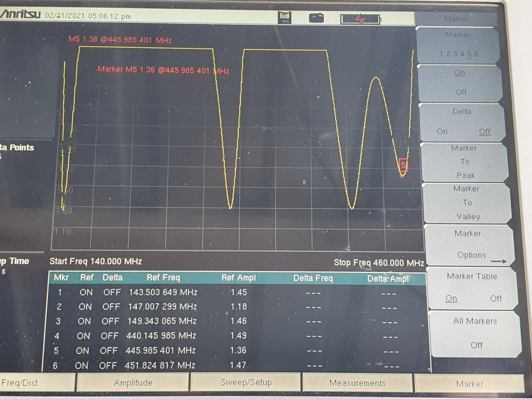Open the Measurements menu tab
This screenshot has height=399, width=532.
357,383
